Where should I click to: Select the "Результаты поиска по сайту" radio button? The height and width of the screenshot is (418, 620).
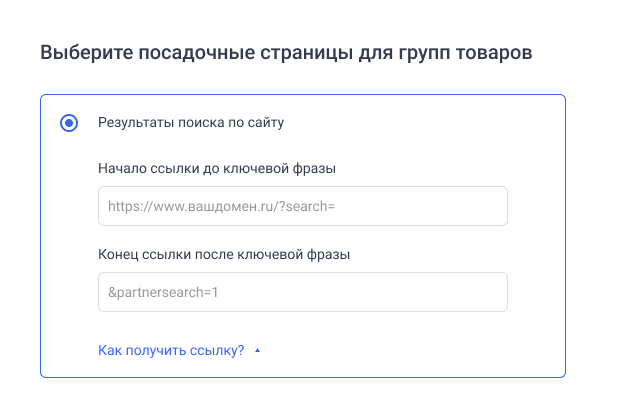pos(69,123)
